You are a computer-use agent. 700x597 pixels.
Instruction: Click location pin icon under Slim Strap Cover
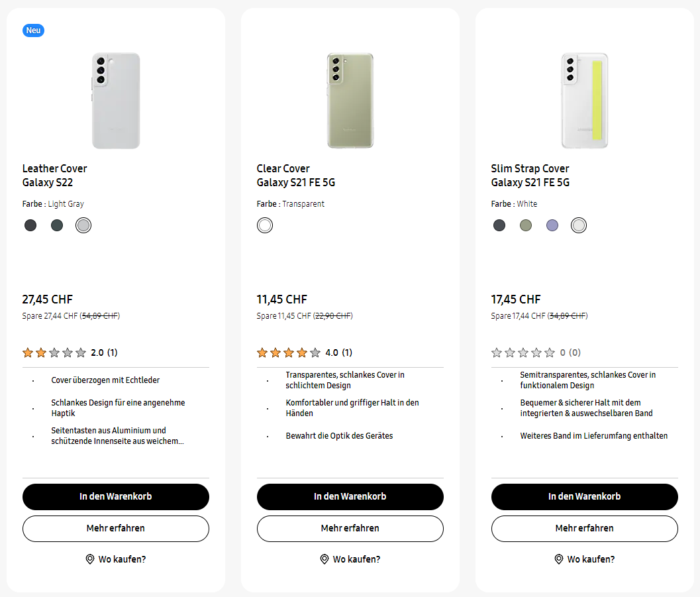(x=559, y=559)
